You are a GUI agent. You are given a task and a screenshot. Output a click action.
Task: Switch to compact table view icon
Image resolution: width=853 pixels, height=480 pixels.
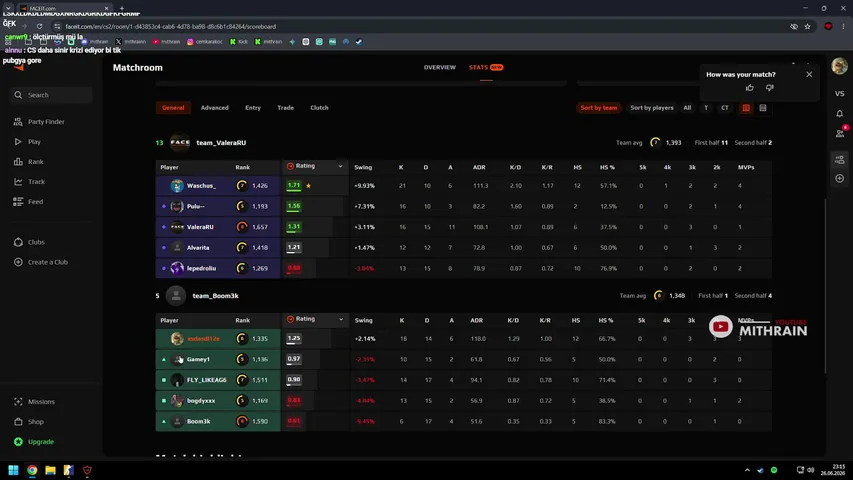(763, 108)
